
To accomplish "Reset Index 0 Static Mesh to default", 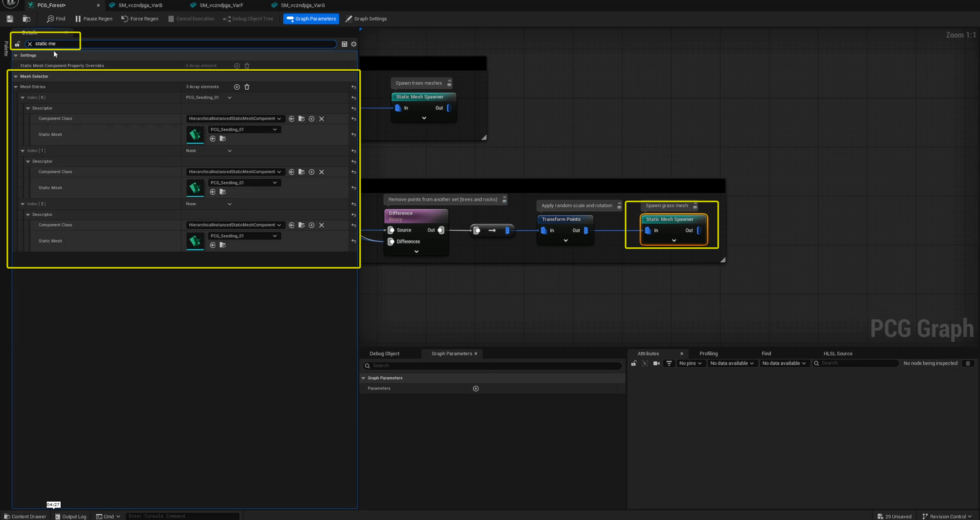I will point(354,135).
